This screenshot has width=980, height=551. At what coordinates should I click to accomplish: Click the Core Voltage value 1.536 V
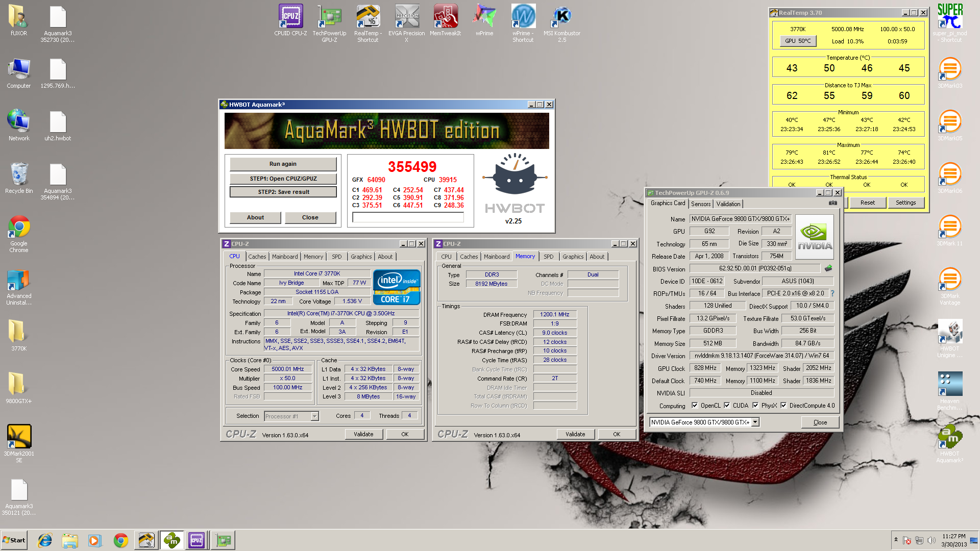(352, 301)
